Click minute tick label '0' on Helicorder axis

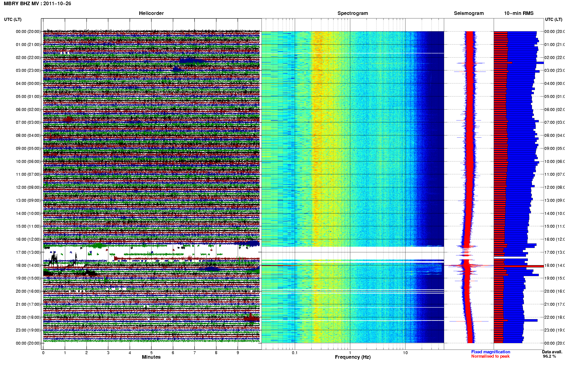click(x=43, y=353)
